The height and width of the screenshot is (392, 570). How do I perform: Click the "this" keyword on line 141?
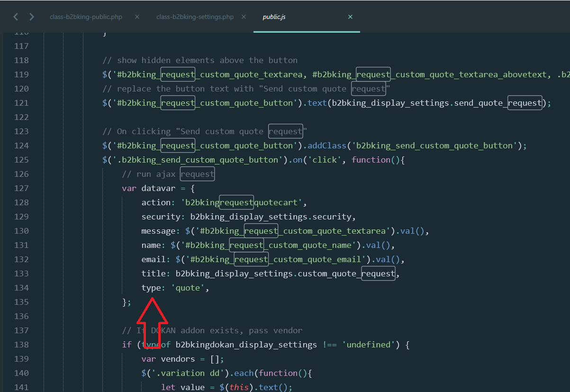pos(239,387)
